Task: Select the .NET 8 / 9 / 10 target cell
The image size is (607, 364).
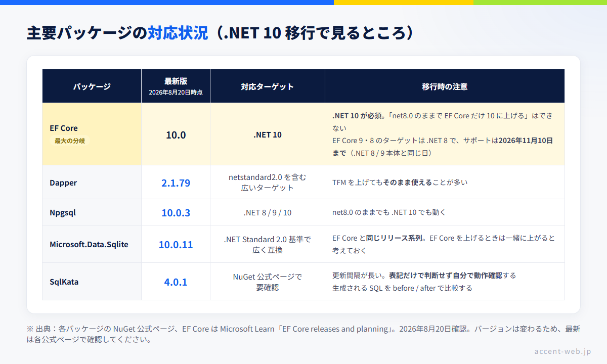Action: click(268, 213)
